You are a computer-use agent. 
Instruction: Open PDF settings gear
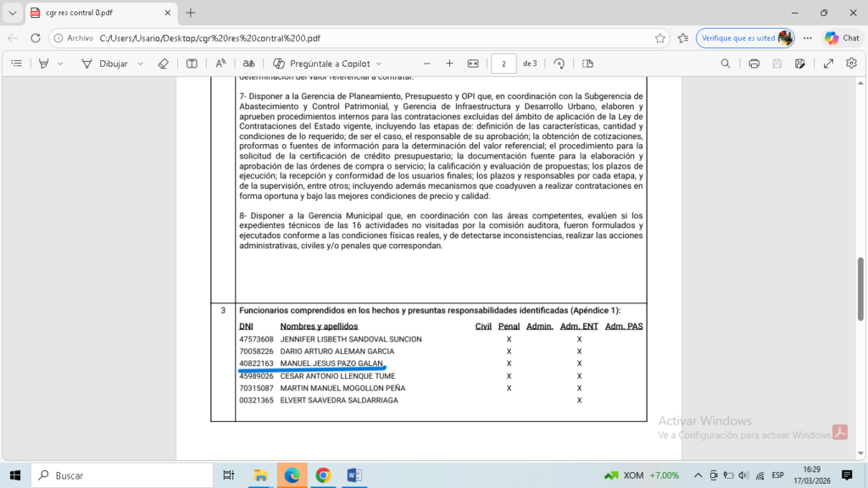[851, 64]
